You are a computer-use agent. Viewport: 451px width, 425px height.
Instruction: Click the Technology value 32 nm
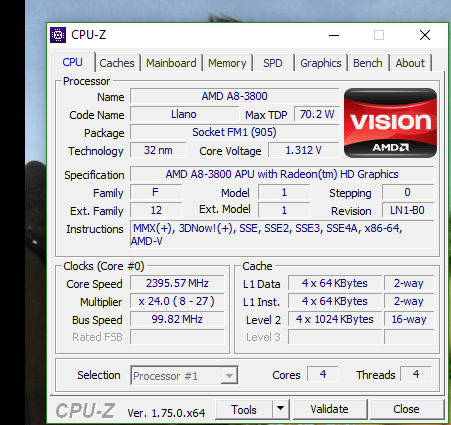(x=158, y=150)
